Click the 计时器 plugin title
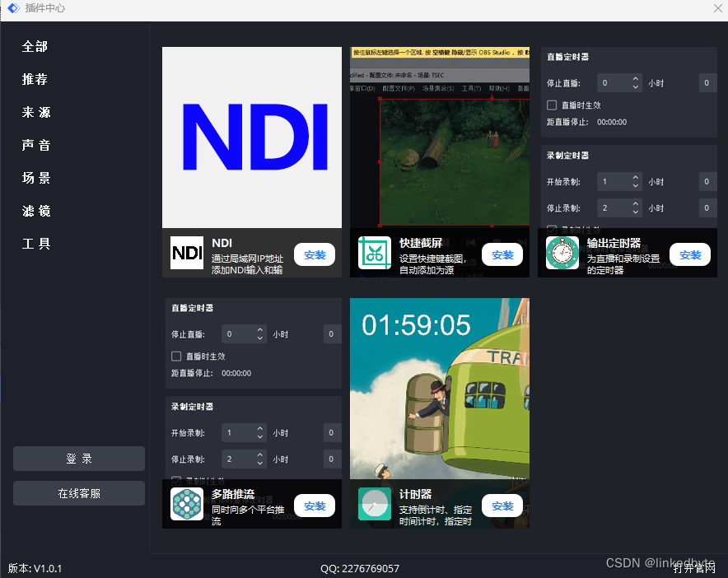This screenshot has height=578, width=728. 416,495
